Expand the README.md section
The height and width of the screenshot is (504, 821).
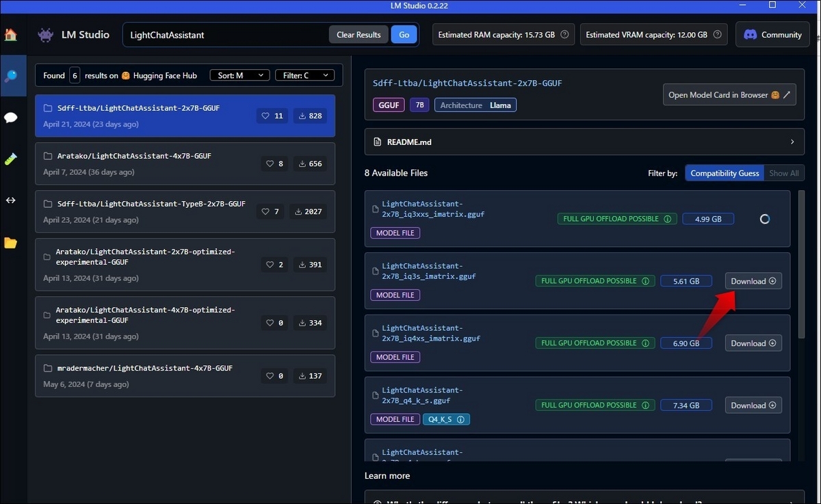coord(584,142)
